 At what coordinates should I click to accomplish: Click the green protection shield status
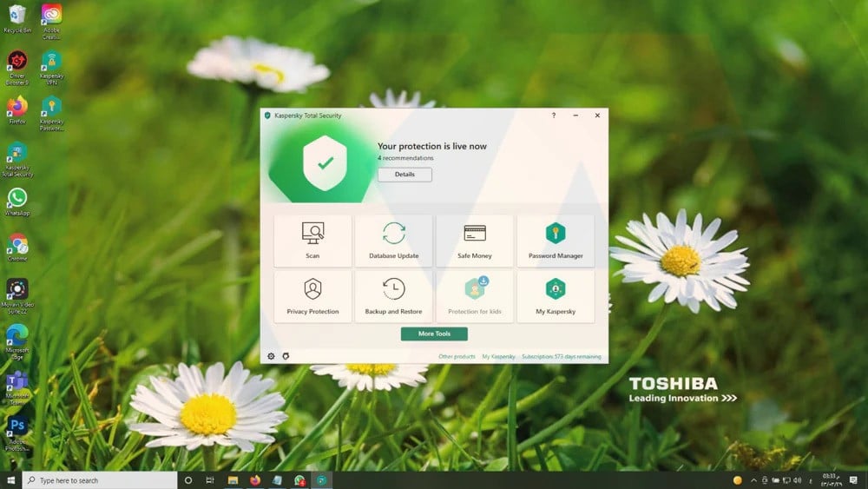tap(325, 162)
